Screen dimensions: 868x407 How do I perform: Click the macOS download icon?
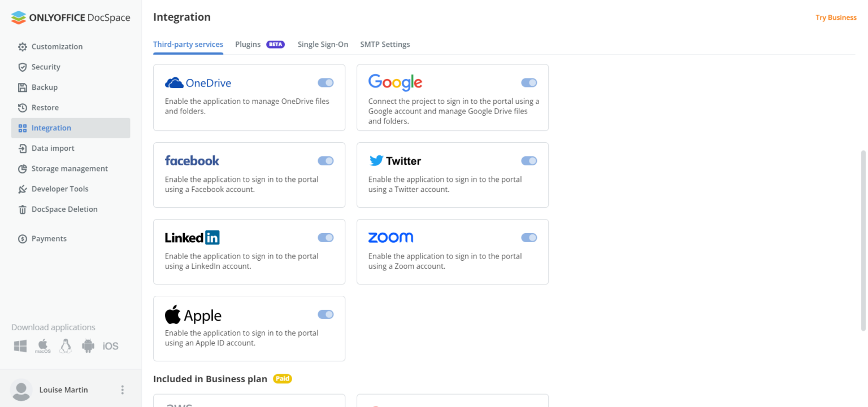(43, 345)
